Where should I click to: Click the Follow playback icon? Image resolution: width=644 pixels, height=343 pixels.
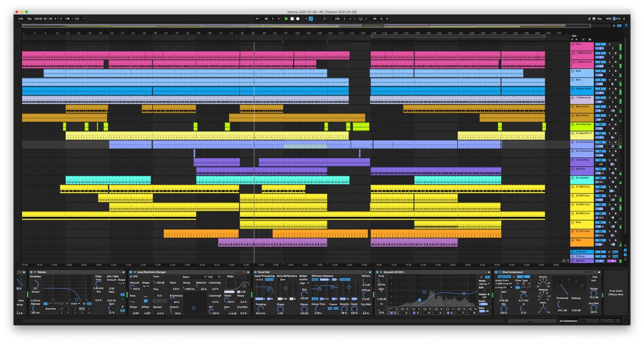tap(258, 19)
